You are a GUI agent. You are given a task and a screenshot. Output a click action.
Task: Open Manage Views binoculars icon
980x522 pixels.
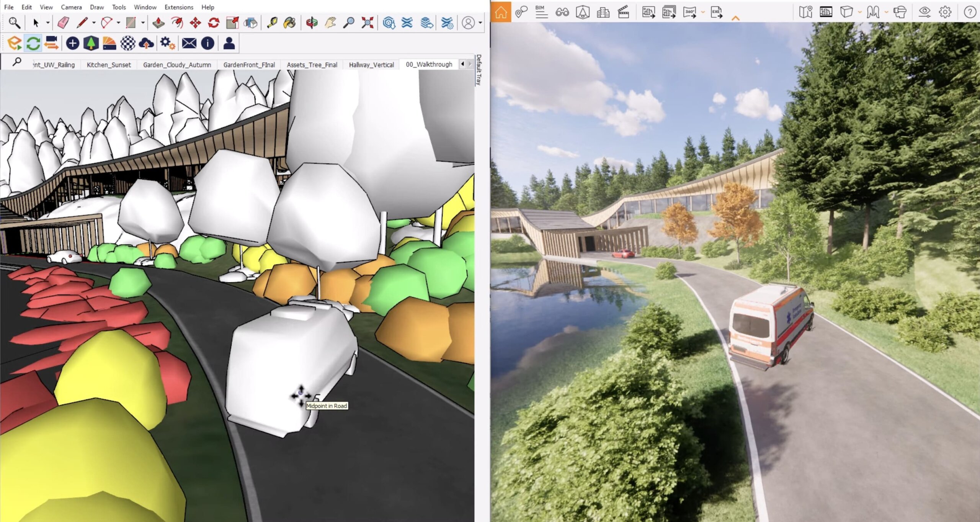562,12
